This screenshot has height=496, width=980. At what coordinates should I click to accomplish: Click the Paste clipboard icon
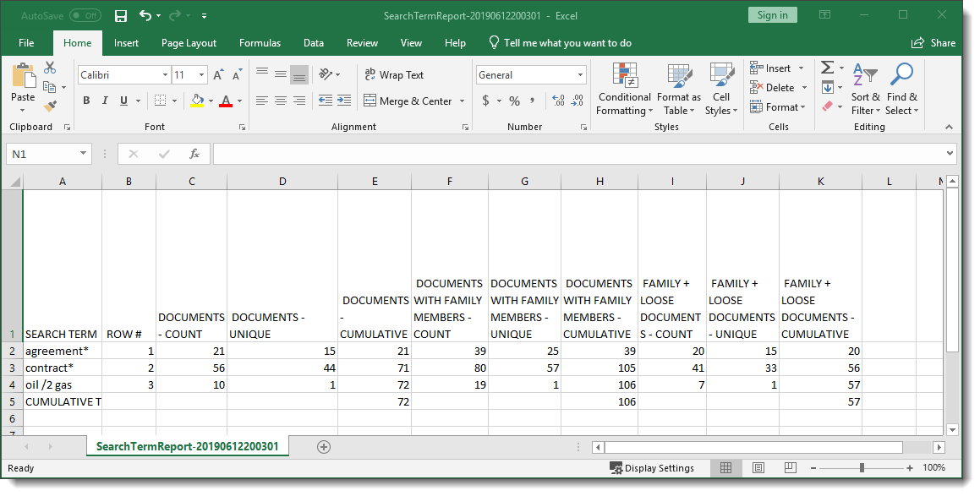(24, 75)
